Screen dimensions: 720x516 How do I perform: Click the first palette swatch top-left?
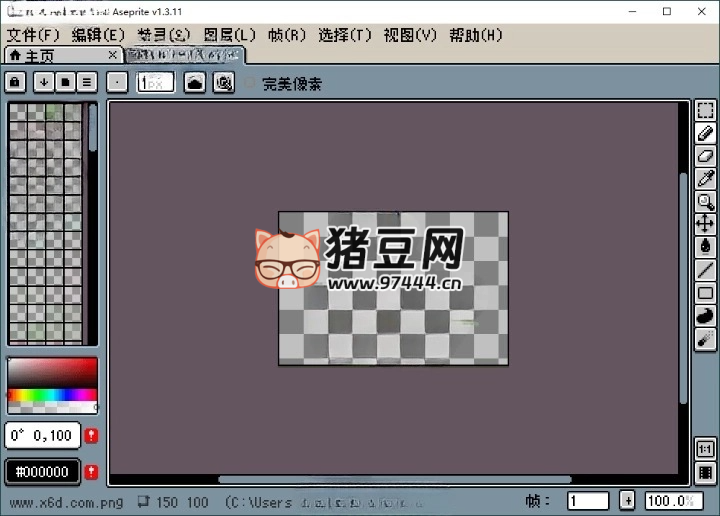[18, 112]
